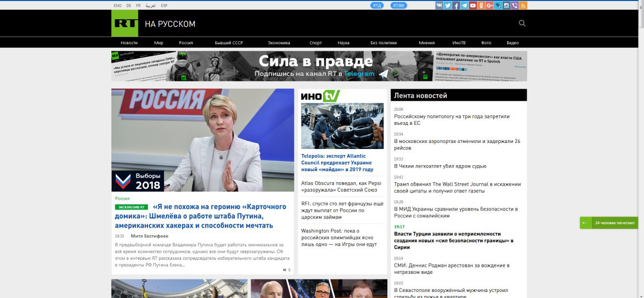
Task: Open МИД Украины сомалийским news item
Action: 456,212
